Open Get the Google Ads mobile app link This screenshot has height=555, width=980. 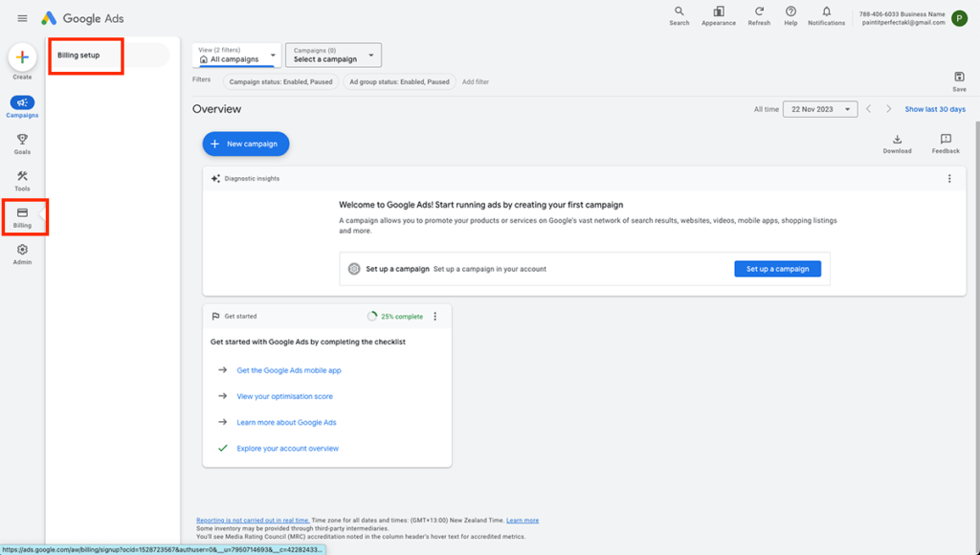[288, 370]
